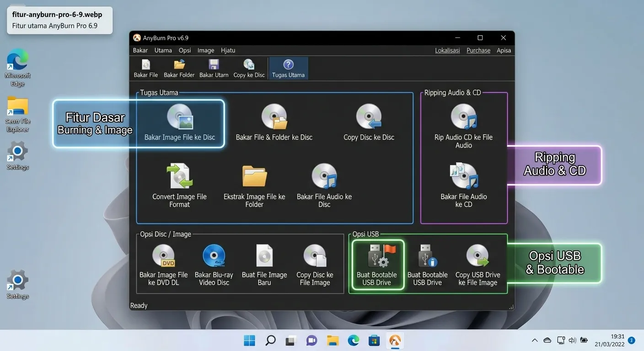Open Convert Image File Format

pos(179,186)
